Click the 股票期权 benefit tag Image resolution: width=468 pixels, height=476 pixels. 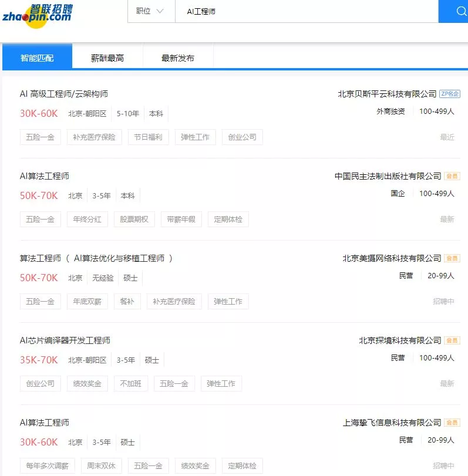(x=134, y=220)
